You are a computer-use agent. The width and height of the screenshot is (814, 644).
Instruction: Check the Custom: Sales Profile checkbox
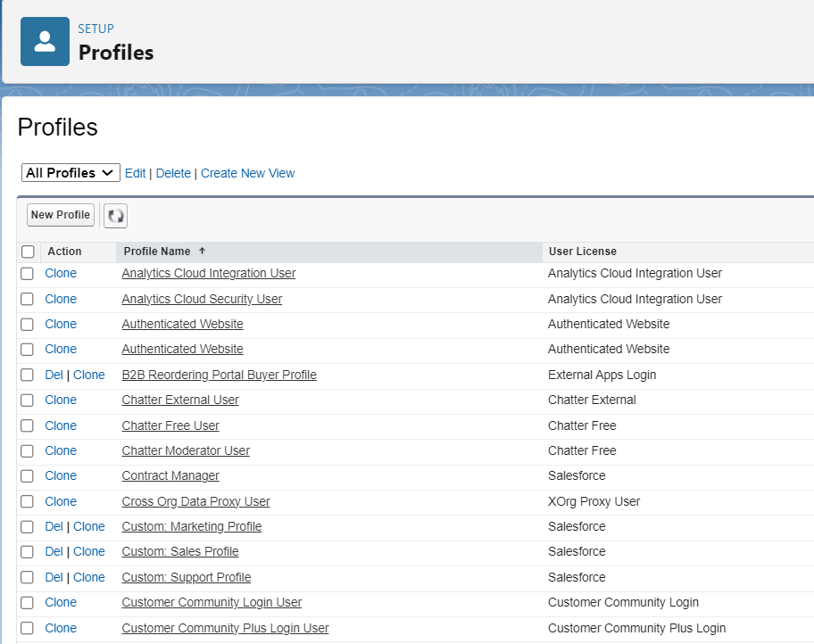click(27, 551)
